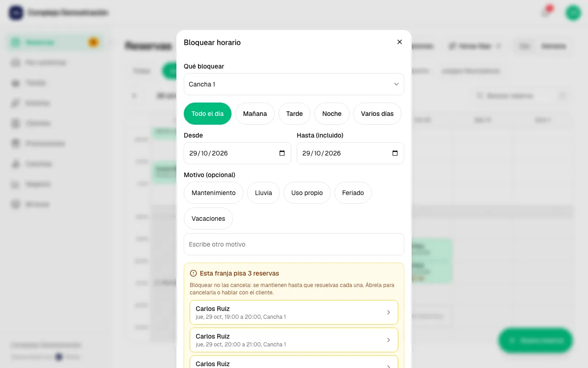Open Carlos Ruiz 19:00 reservation chevron
The image size is (588, 368).
388,312
